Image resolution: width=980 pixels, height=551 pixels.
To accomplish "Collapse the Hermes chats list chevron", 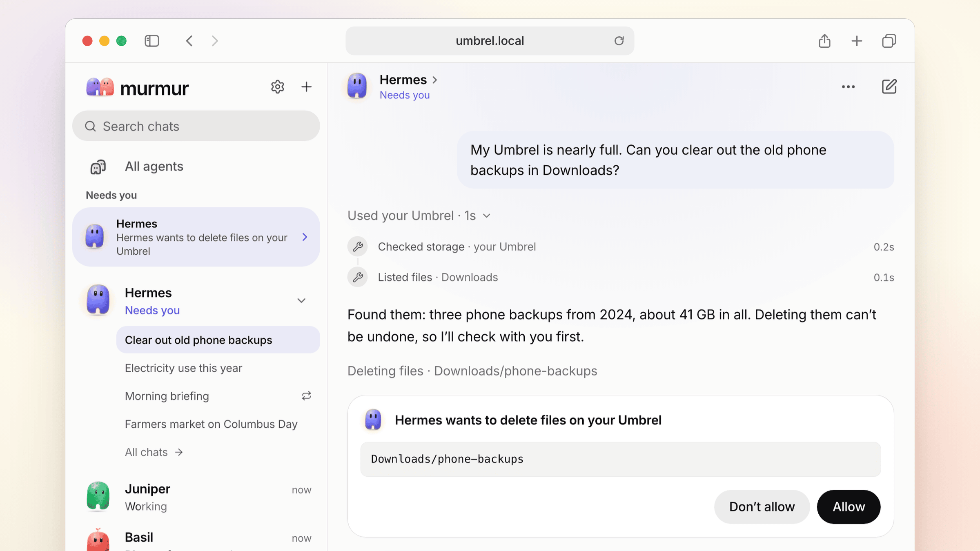I will coord(301,301).
